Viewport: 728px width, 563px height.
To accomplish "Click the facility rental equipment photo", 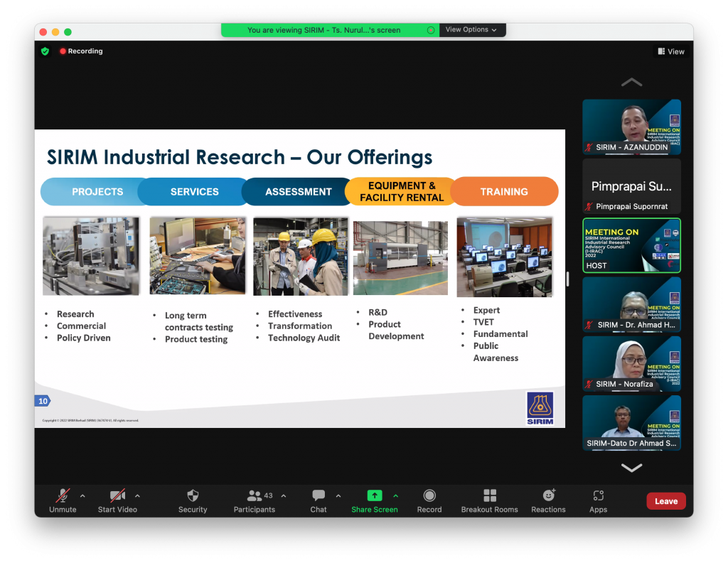I will (400, 257).
